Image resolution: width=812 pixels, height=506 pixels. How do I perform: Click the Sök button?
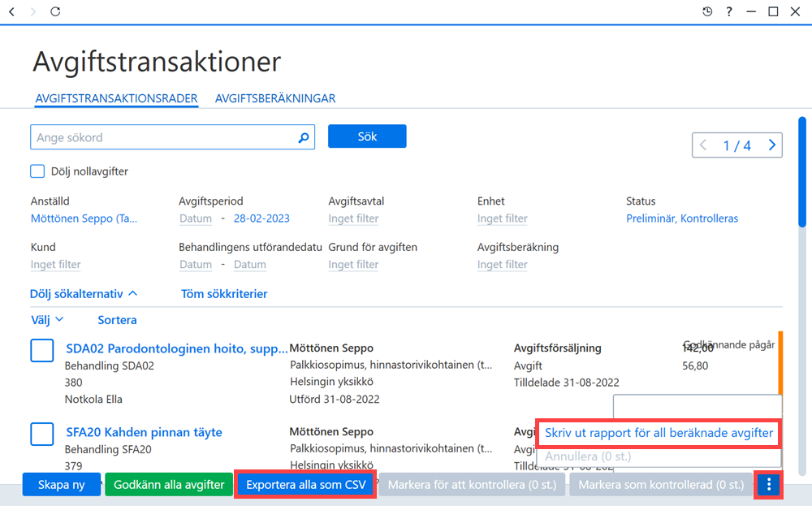click(367, 136)
